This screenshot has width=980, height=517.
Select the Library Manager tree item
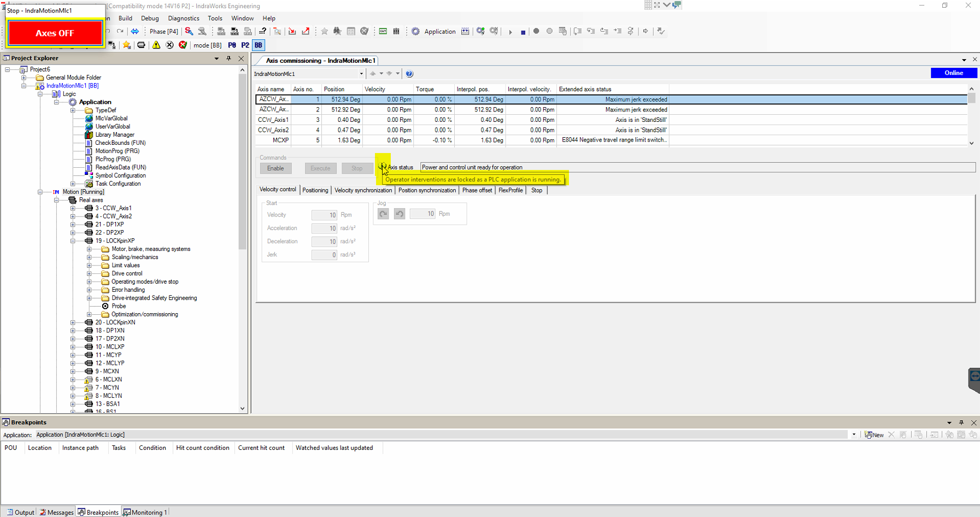[115, 134]
